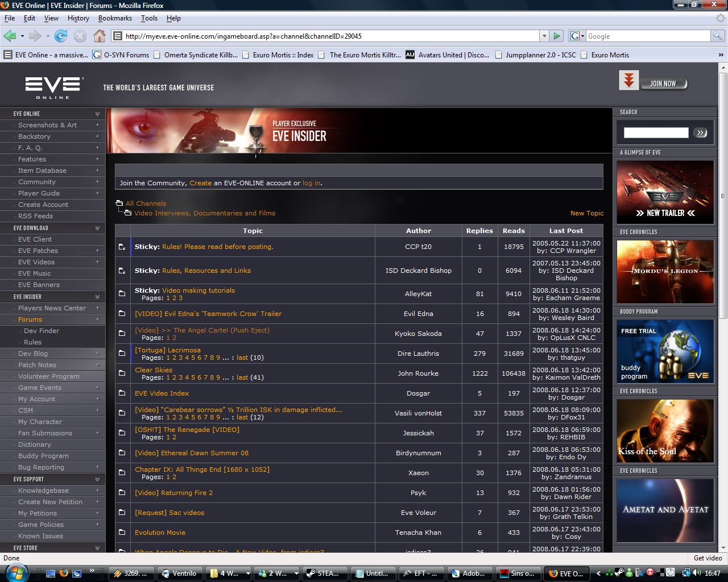
Task: Open the search engine selector dropdown
Action: [x=577, y=36]
